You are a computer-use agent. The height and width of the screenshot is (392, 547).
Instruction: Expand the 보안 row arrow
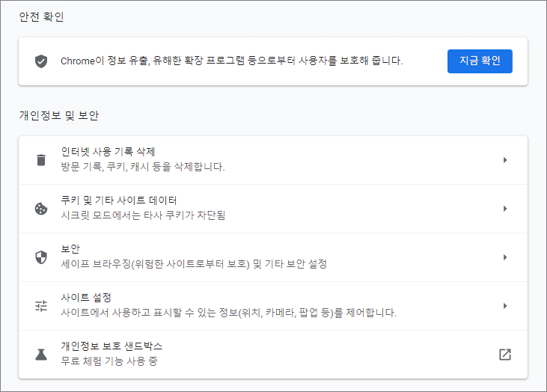click(505, 257)
